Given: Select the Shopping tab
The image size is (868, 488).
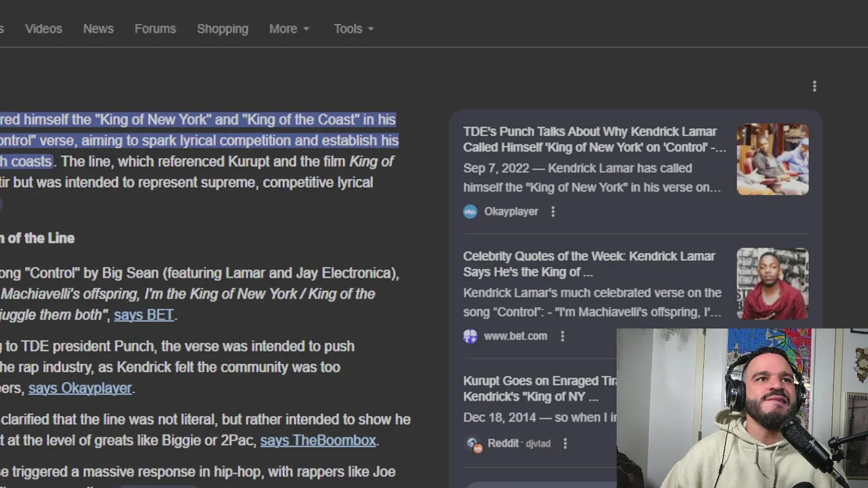Looking at the screenshot, I should point(222,28).
